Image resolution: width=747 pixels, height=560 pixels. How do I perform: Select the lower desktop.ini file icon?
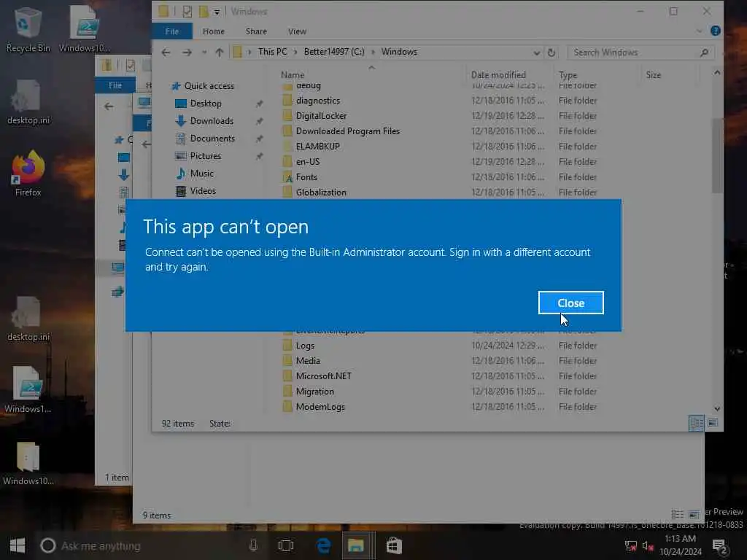[28, 319]
